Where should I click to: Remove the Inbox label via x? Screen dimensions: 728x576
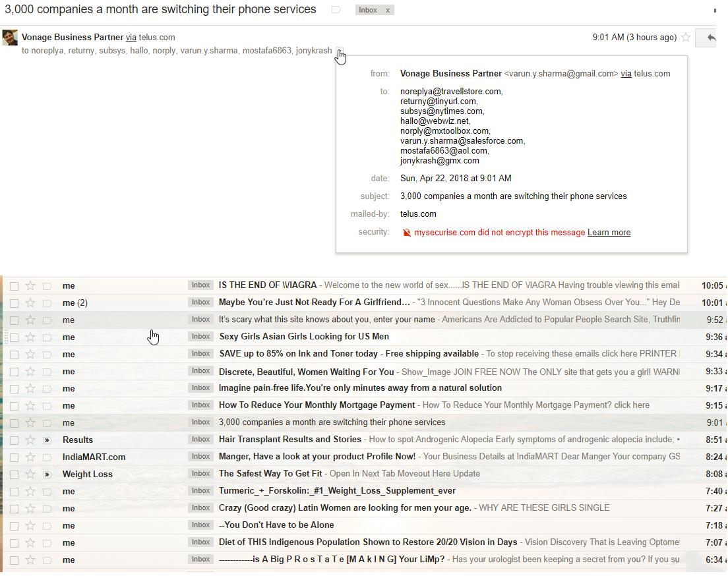pyautogui.click(x=388, y=10)
